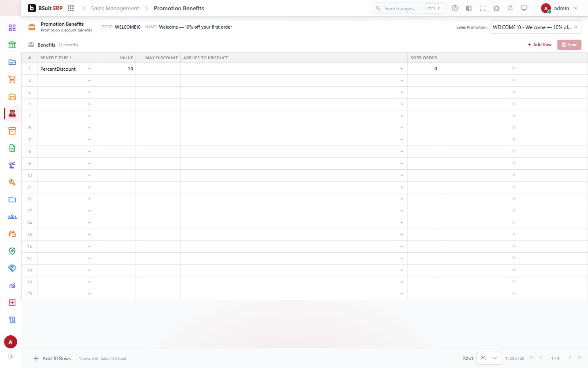
Task: Open the blue folder sidebar module
Action: tap(12, 200)
